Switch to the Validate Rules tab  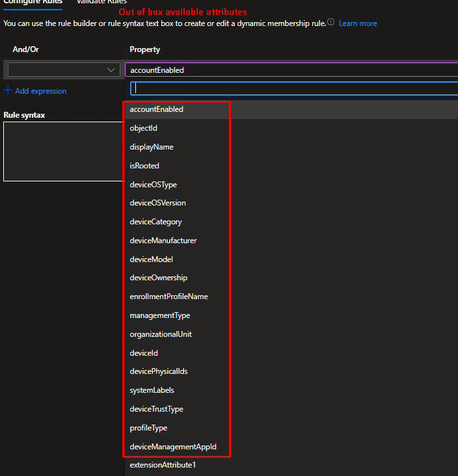(101, 3)
